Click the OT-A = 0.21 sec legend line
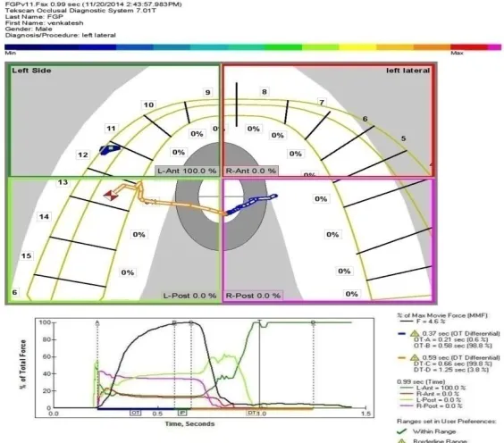 tap(451, 339)
